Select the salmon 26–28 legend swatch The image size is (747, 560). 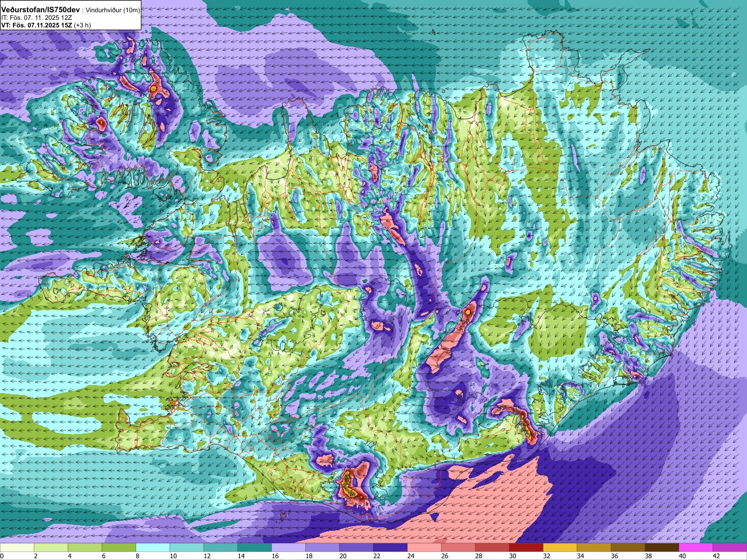458,548
